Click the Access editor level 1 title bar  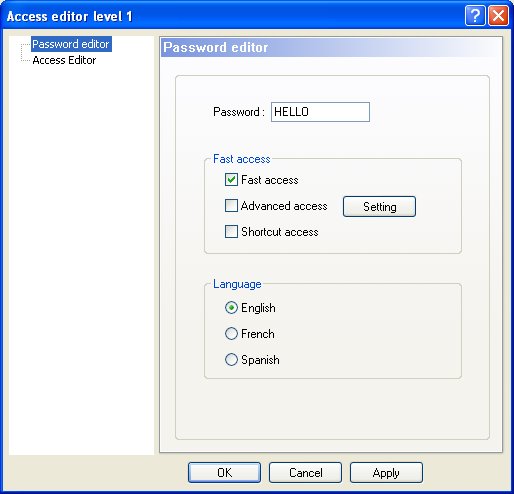click(233, 16)
